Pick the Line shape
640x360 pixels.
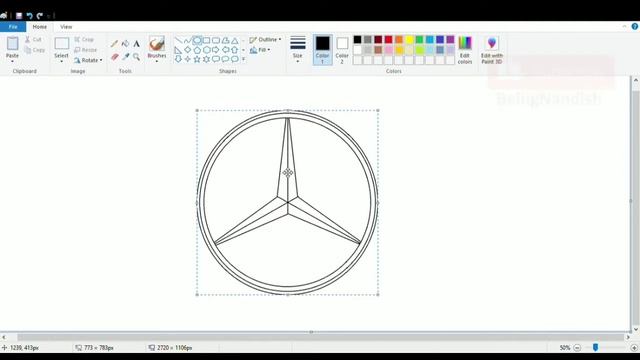[x=178, y=40]
